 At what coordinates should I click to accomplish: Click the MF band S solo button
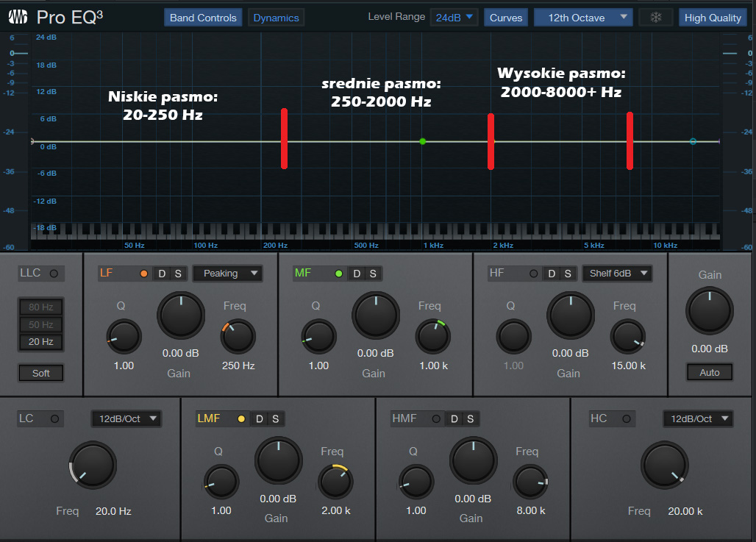click(373, 274)
